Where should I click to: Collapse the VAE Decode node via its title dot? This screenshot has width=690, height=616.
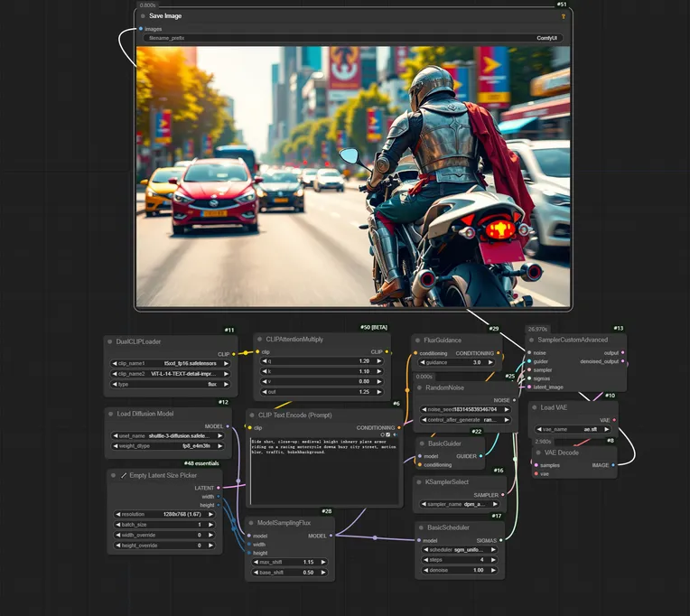[x=538, y=453]
